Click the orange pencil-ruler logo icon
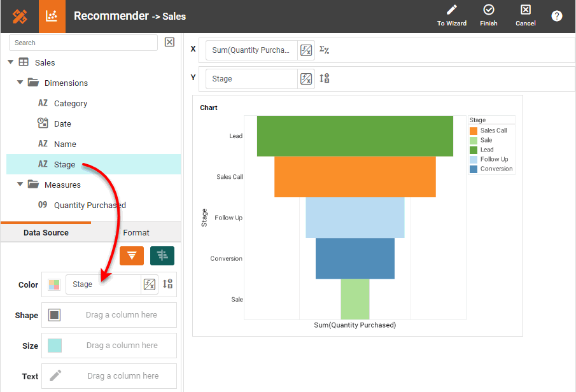Image resolution: width=576 pixels, height=392 pixels. coord(19,17)
